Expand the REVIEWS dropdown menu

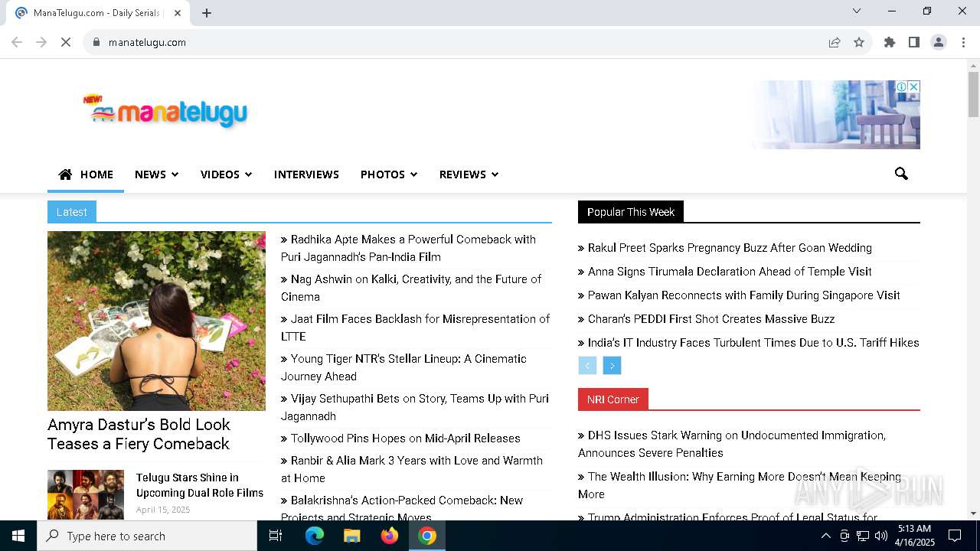(x=469, y=174)
